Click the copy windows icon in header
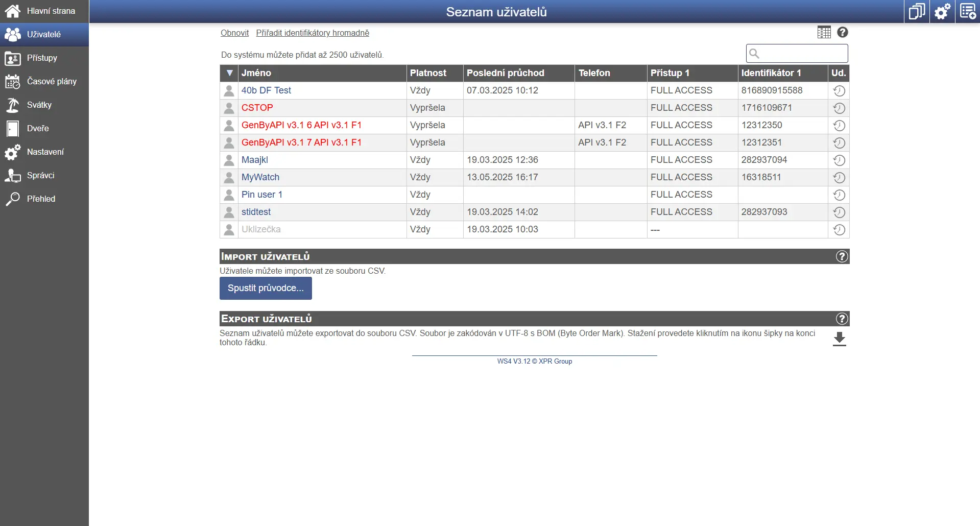The image size is (980, 526). 917,11
